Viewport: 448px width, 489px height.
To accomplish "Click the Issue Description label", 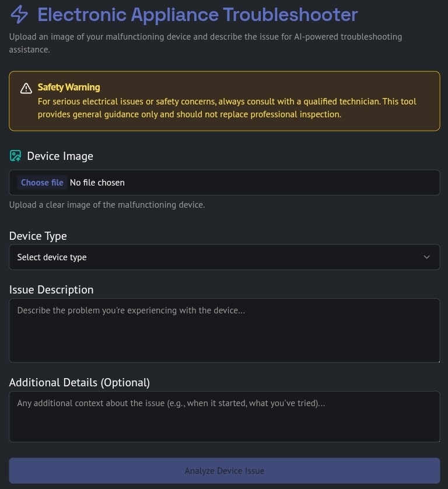I will coord(51,289).
